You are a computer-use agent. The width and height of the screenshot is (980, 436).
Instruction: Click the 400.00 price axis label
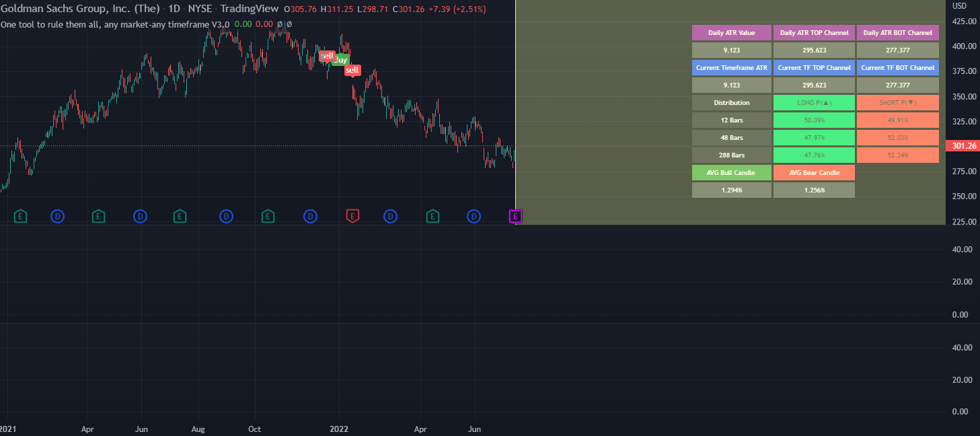(x=963, y=46)
